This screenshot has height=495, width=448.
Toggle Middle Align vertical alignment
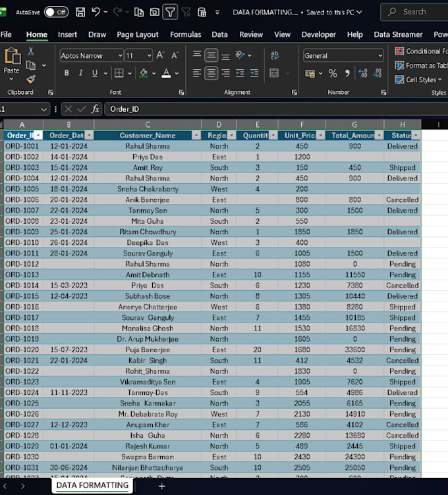click(x=211, y=55)
